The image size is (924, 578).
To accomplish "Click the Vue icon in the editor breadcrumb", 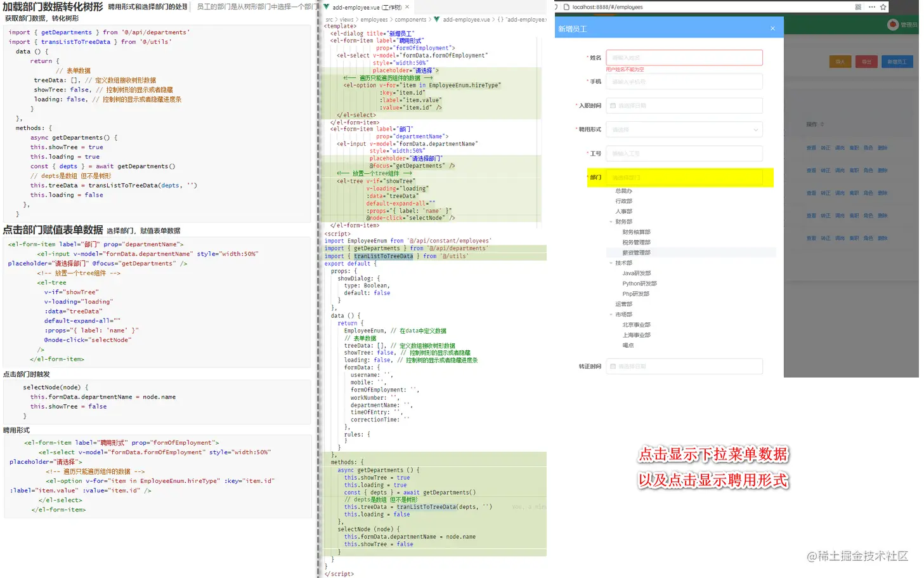I will 436,20.
